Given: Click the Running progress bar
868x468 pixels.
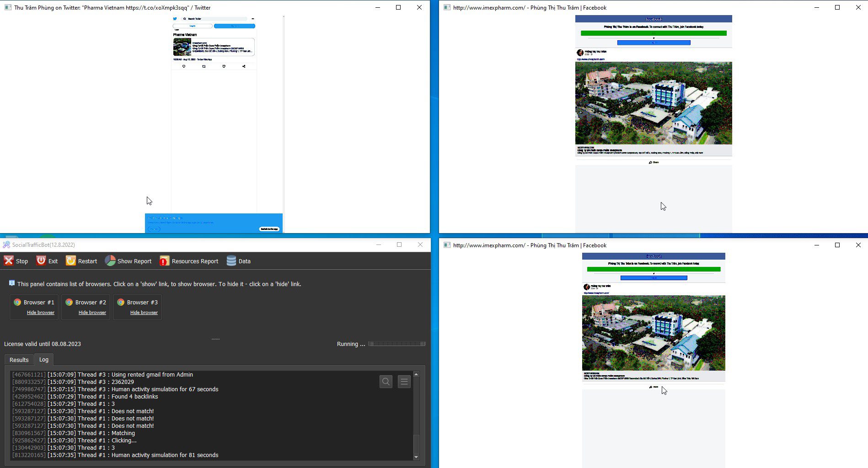Looking at the screenshot, I should coord(397,344).
